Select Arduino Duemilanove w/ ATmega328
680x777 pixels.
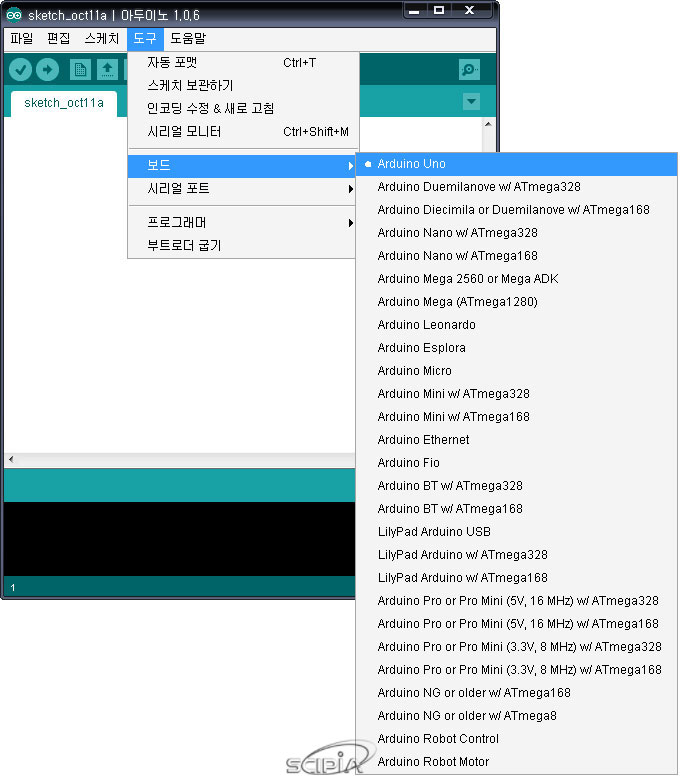(516, 187)
